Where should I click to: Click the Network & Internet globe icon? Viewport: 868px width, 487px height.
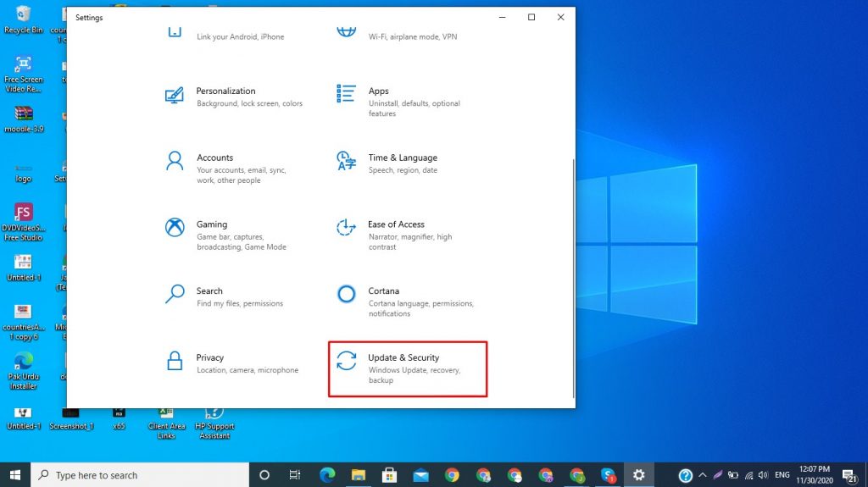tap(346, 32)
